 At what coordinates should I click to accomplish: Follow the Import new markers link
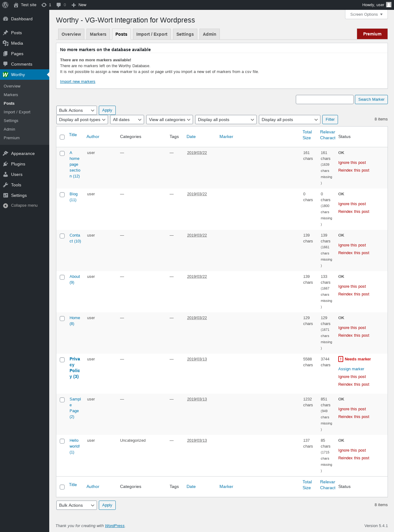[78, 82]
